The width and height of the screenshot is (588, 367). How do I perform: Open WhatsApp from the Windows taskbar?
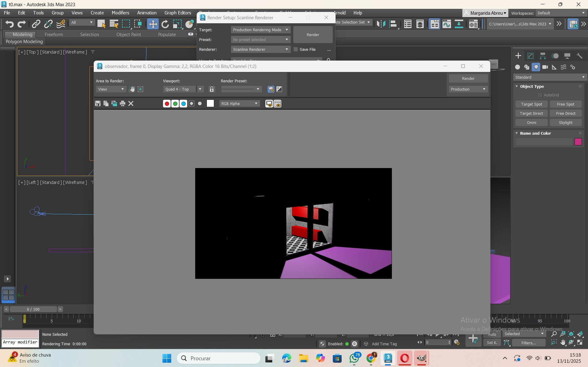click(354, 358)
